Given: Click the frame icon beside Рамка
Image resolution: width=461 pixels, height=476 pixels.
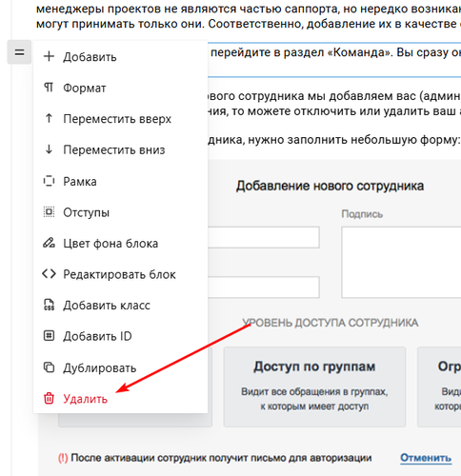Looking at the screenshot, I should (49, 181).
